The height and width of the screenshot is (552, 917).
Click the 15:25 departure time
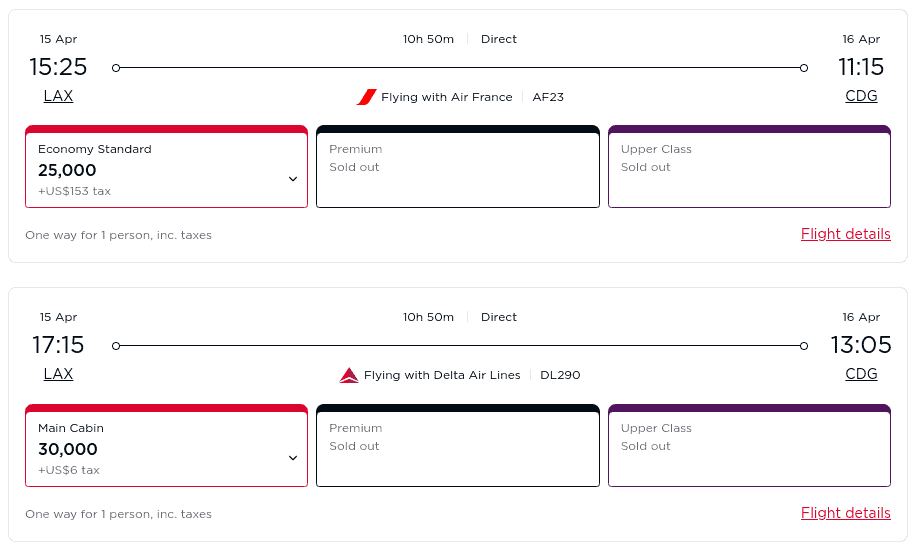[x=58, y=67]
